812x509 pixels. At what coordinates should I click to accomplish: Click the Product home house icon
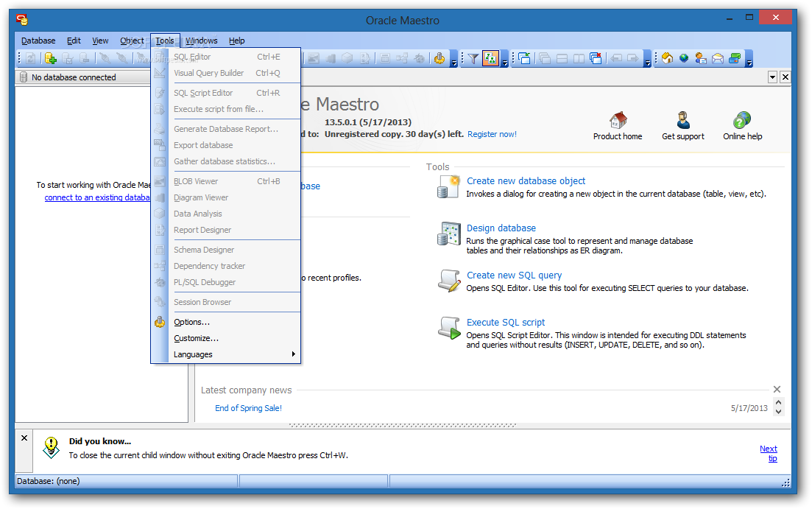point(618,120)
